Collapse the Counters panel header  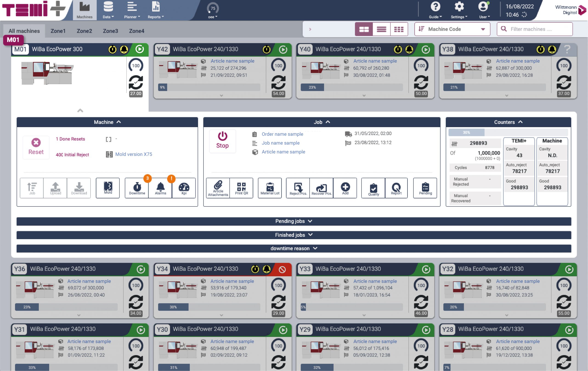(x=508, y=122)
